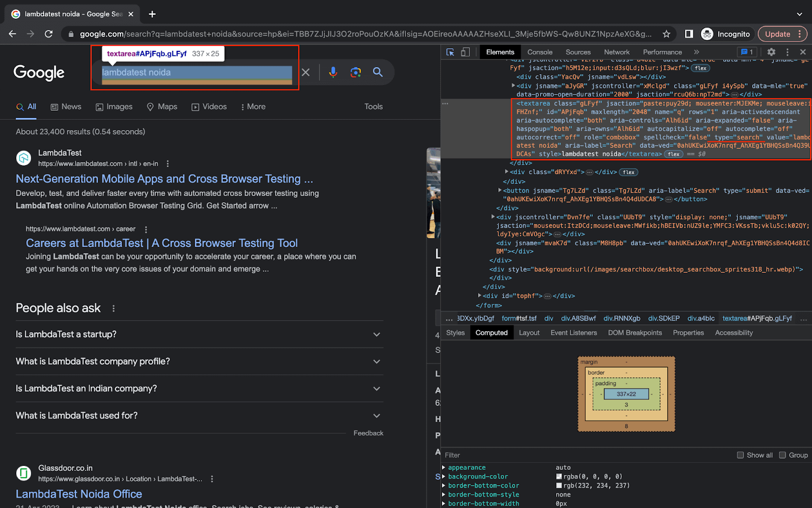Viewport: 812px width, 508px height.
Task: Click the voice search microphone icon
Action: tap(333, 73)
